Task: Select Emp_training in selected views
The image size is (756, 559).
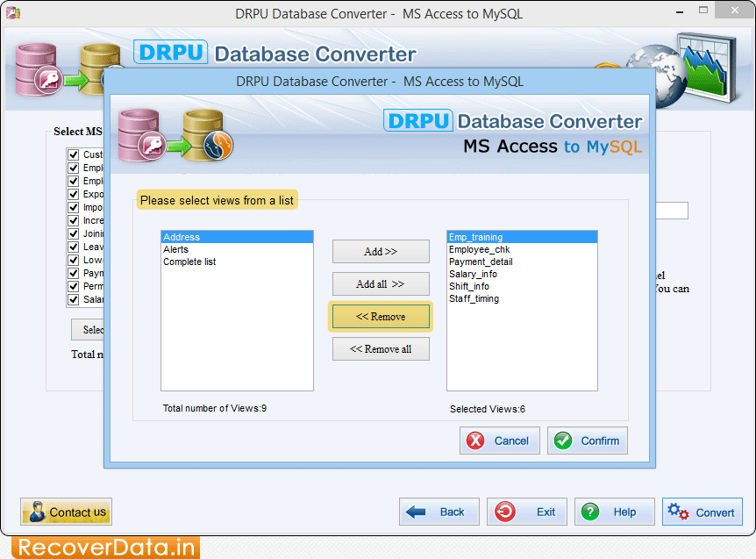Action: [522, 237]
